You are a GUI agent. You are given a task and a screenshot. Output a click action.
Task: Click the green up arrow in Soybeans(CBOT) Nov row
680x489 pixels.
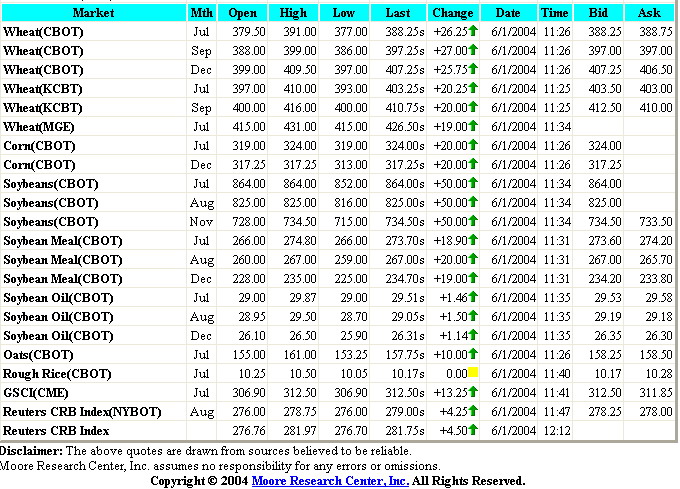point(473,220)
